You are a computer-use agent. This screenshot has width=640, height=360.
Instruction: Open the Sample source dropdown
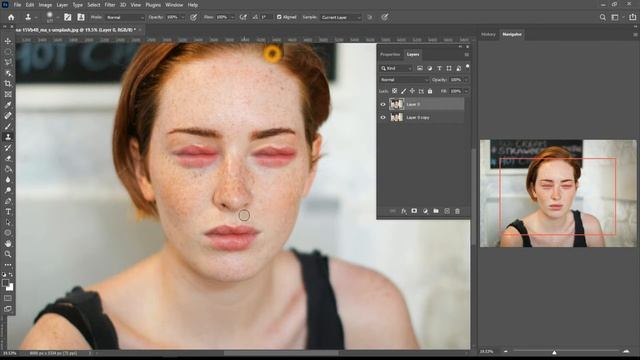(x=341, y=17)
